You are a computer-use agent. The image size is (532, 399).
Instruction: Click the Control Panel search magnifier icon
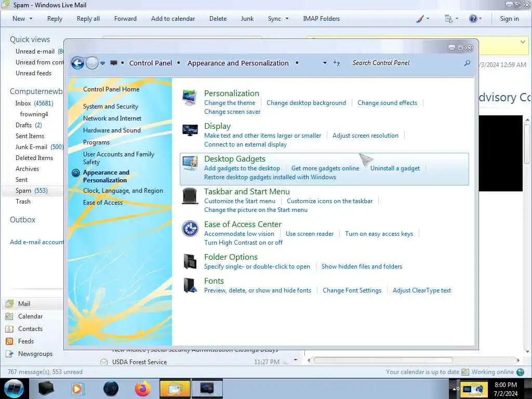[467, 63]
